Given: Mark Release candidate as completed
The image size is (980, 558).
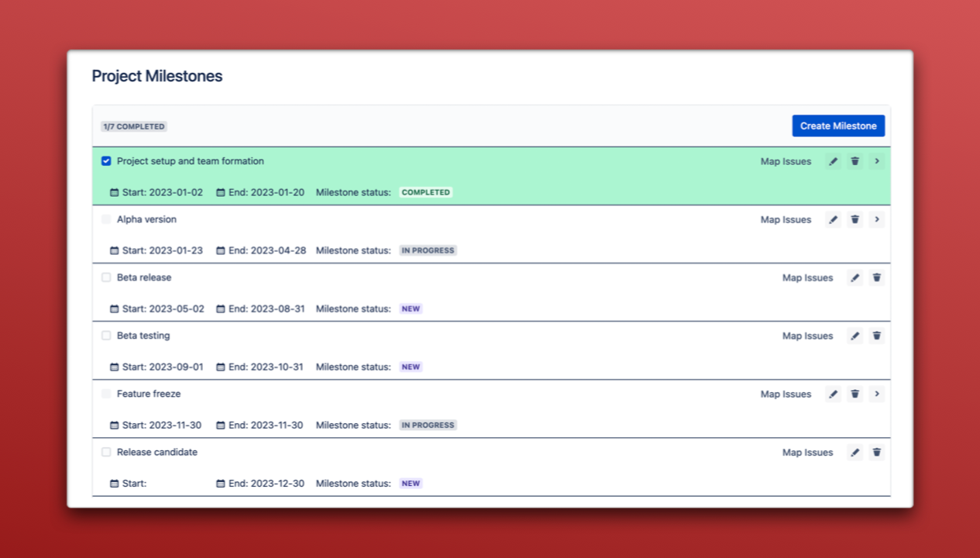Looking at the screenshot, I should (106, 452).
